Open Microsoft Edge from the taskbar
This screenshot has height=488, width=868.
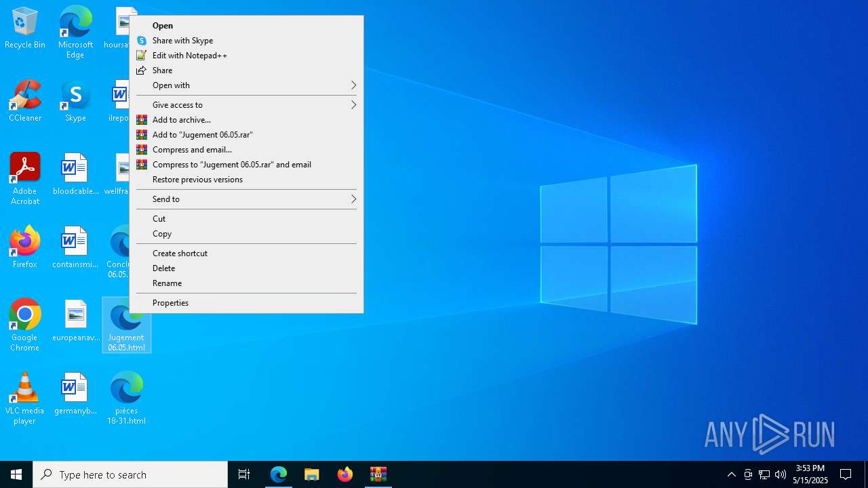pos(279,474)
